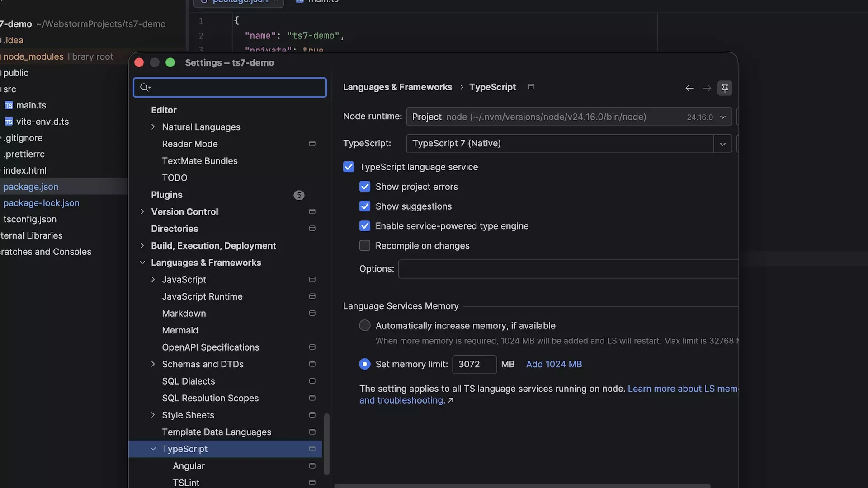Open package-lock.json in project tree
This screenshot has height=488, width=868.
click(41, 203)
